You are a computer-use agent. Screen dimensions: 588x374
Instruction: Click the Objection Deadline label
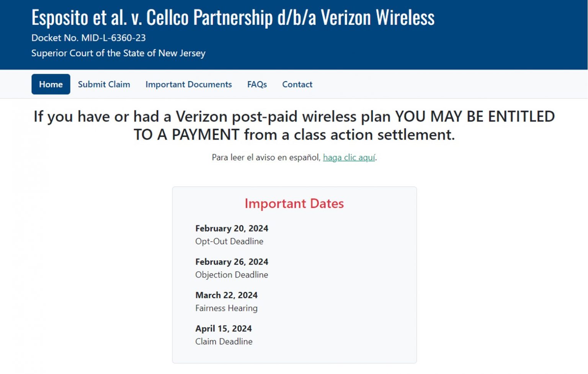pyautogui.click(x=232, y=275)
